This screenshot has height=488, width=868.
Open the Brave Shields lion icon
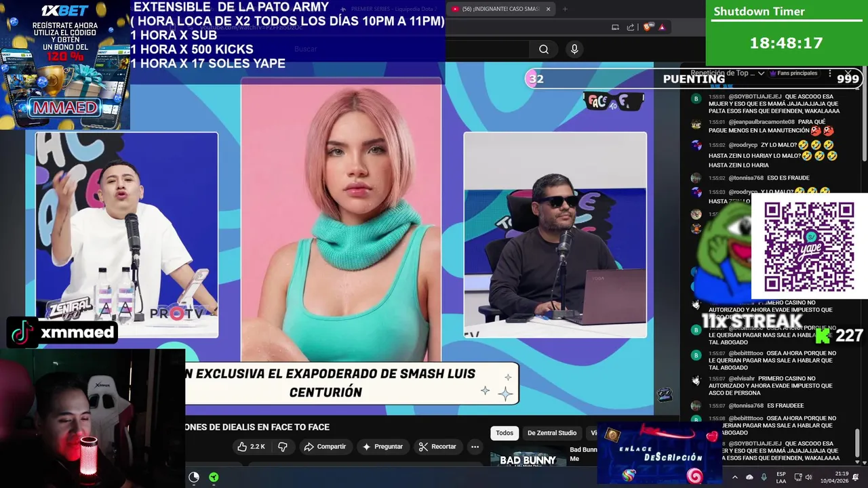648,27
